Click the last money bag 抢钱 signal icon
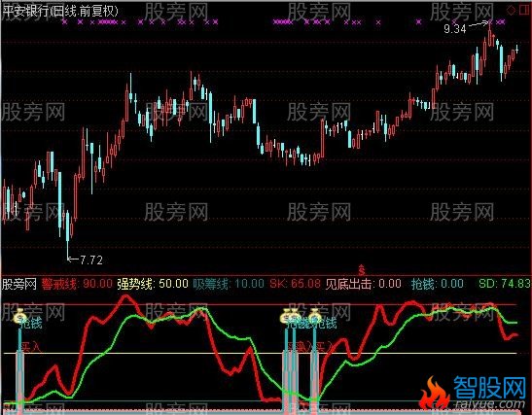 [314, 316]
